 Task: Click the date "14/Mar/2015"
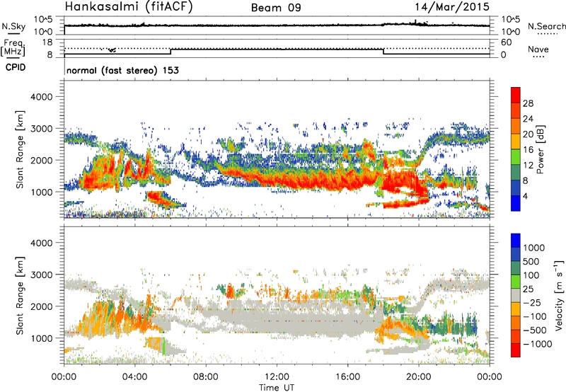click(x=452, y=6)
